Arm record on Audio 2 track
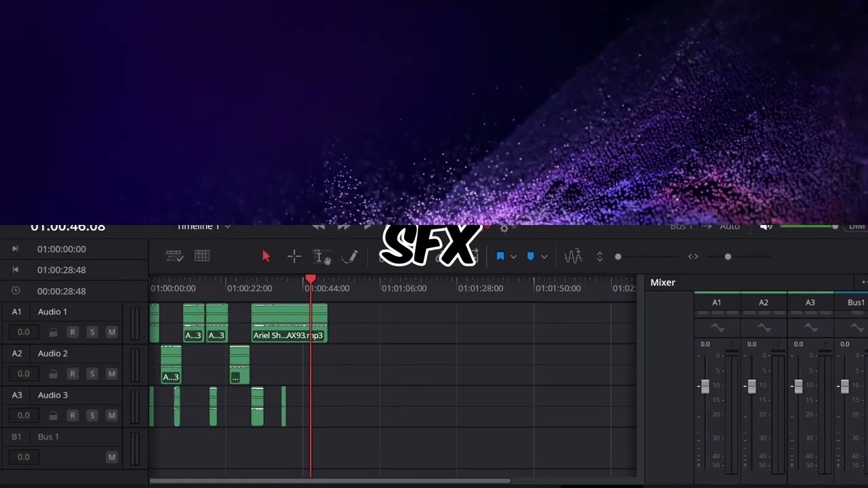This screenshot has width=868, height=488. click(x=72, y=374)
